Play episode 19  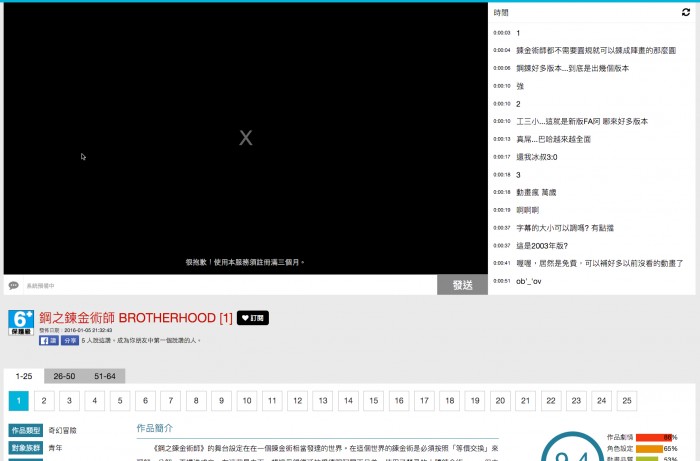475,401
